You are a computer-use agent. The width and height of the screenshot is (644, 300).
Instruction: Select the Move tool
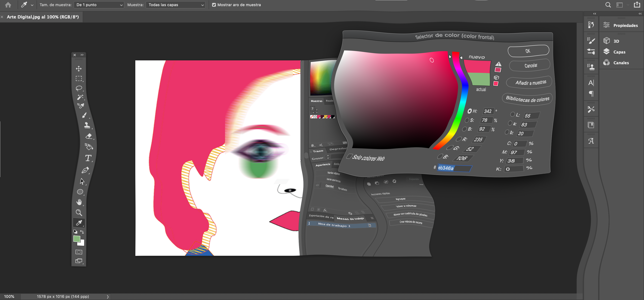pyautogui.click(x=79, y=68)
